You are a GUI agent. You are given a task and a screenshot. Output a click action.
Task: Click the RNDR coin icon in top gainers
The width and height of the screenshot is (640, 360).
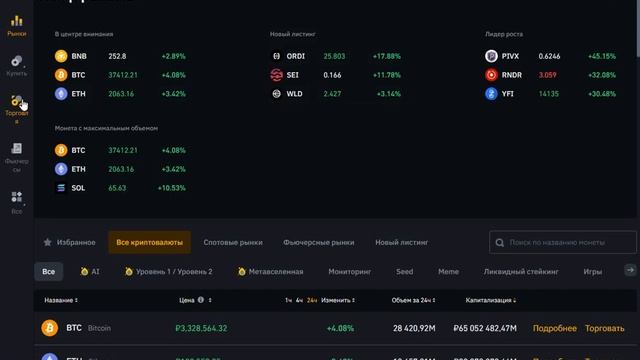[491, 75]
